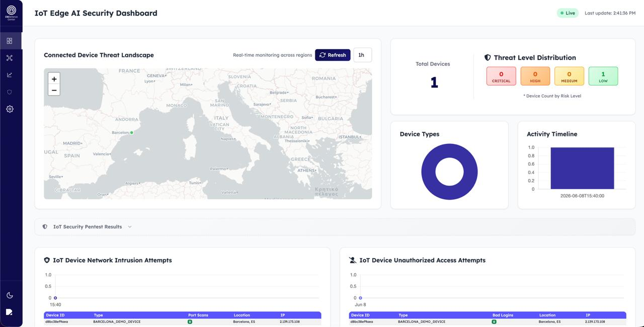Open the 1h time range selector

pos(362,55)
